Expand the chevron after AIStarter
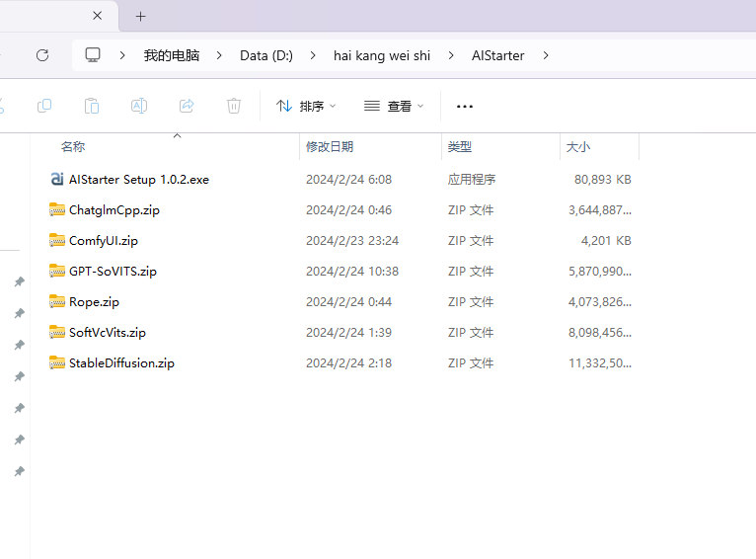 pyautogui.click(x=546, y=55)
